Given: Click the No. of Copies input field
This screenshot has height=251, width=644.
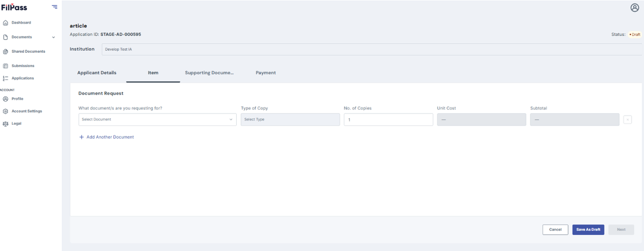Looking at the screenshot, I should coord(389,119).
